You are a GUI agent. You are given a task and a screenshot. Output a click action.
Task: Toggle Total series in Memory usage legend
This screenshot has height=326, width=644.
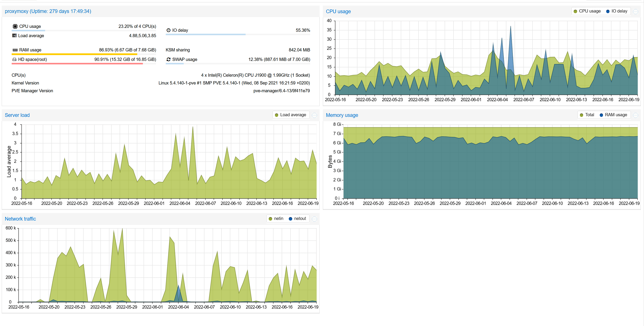[x=587, y=115]
